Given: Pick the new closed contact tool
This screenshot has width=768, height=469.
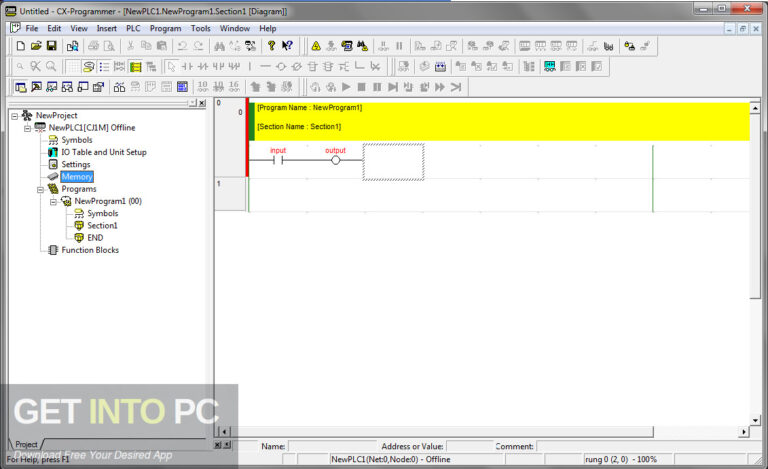Looking at the screenshot, I should point(203,67).
